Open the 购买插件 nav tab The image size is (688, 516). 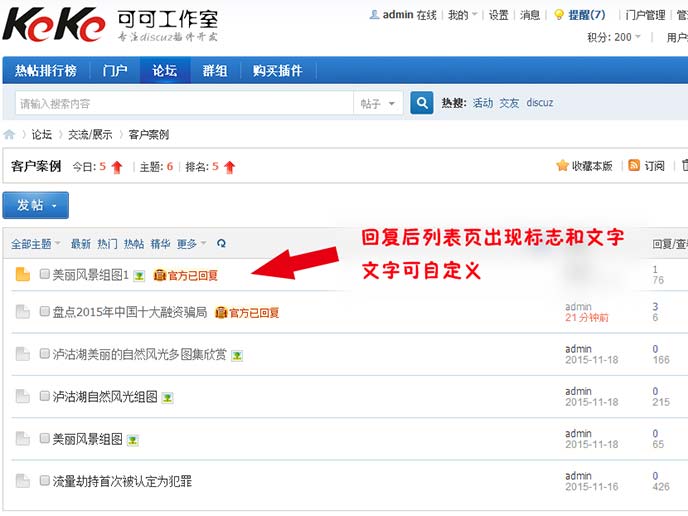click(x=278, y=70)
